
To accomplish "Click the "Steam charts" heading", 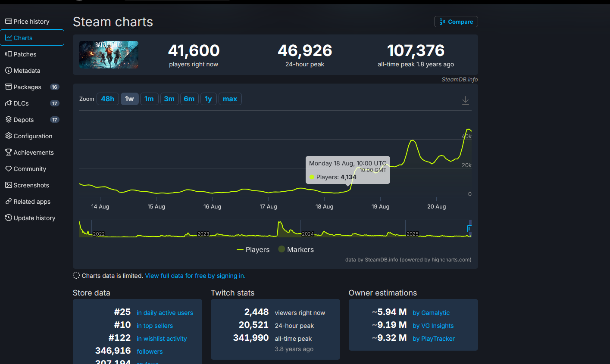I will pyautogui.click(x=113, y=22).
